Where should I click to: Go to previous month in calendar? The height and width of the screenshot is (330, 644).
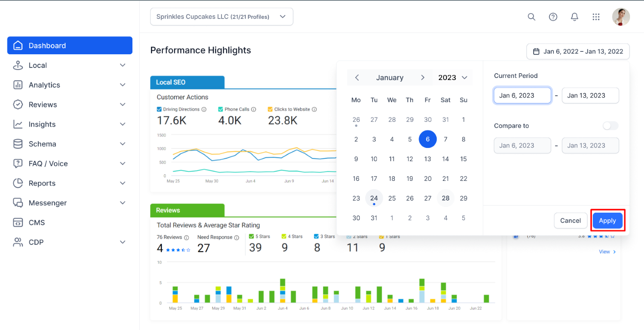point(357,78)
